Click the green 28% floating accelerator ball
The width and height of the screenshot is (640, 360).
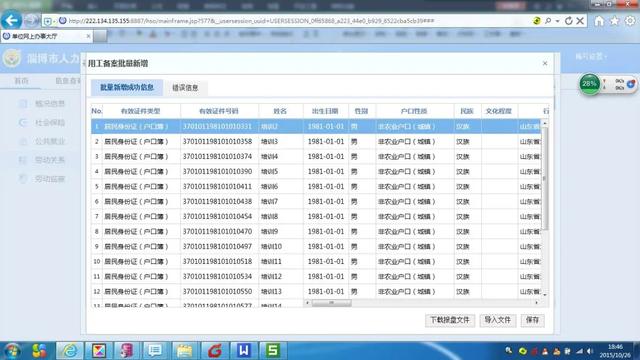coord(589,84)
